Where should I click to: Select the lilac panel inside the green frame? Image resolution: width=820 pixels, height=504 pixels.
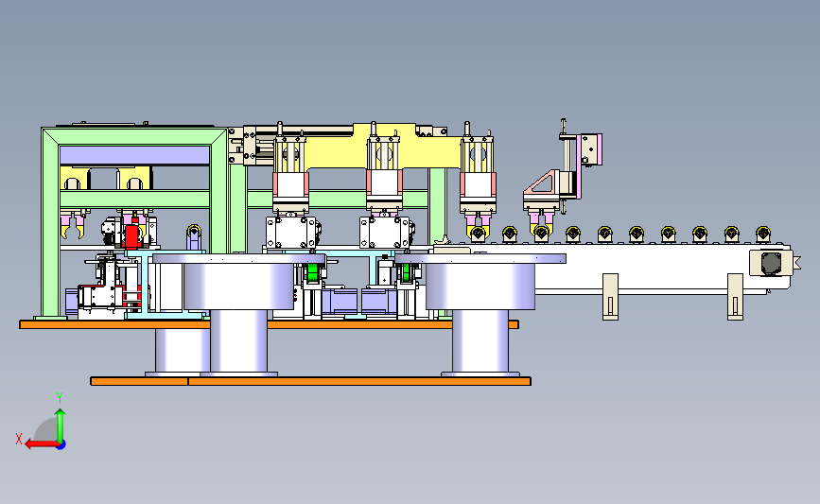(134, 155)
